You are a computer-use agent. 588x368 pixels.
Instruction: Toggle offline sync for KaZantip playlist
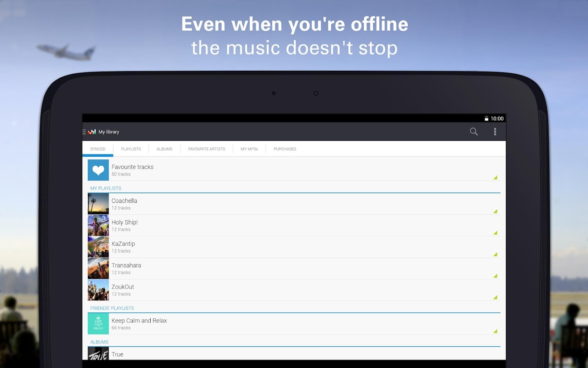pos(495,255)
